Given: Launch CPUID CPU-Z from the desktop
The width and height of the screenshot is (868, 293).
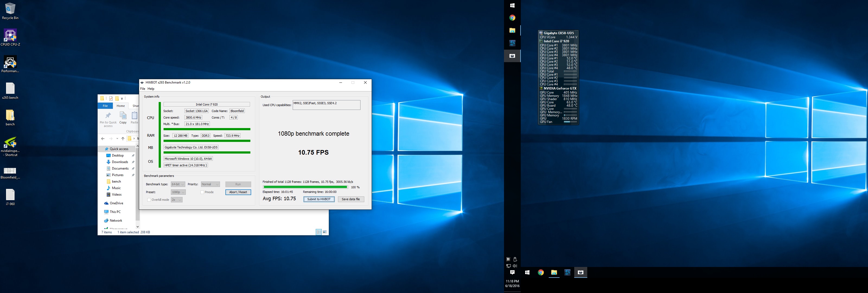Looking at the screenshot, I should coord(10,37).
